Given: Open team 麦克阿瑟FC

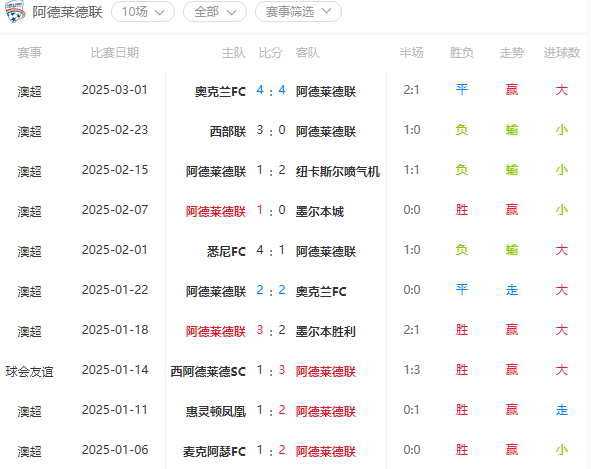Looking at the screenshot, I should point(214,451).
